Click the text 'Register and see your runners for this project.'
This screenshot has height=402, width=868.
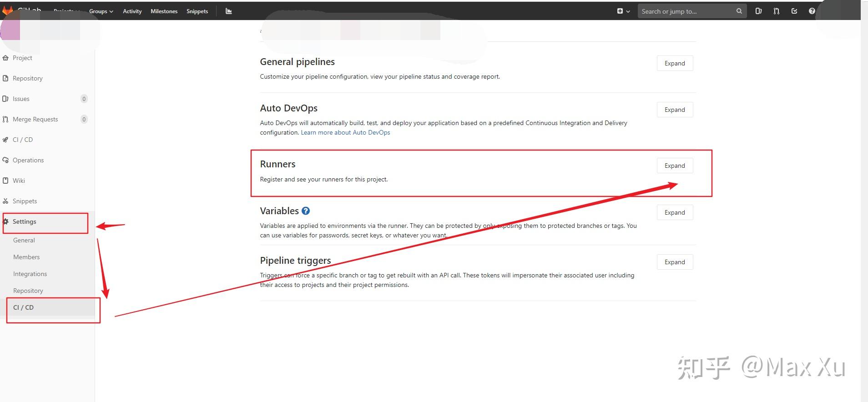(324, 179)
